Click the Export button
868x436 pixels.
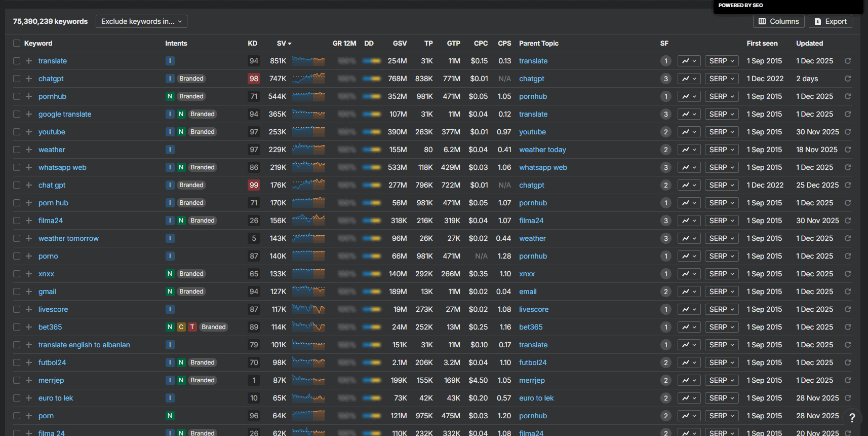tap(830, 21)
